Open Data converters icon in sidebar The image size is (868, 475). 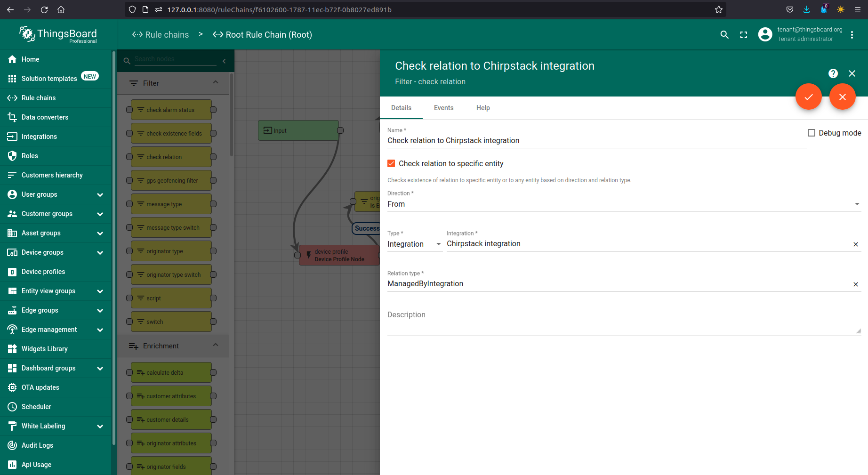pos(12,117)
